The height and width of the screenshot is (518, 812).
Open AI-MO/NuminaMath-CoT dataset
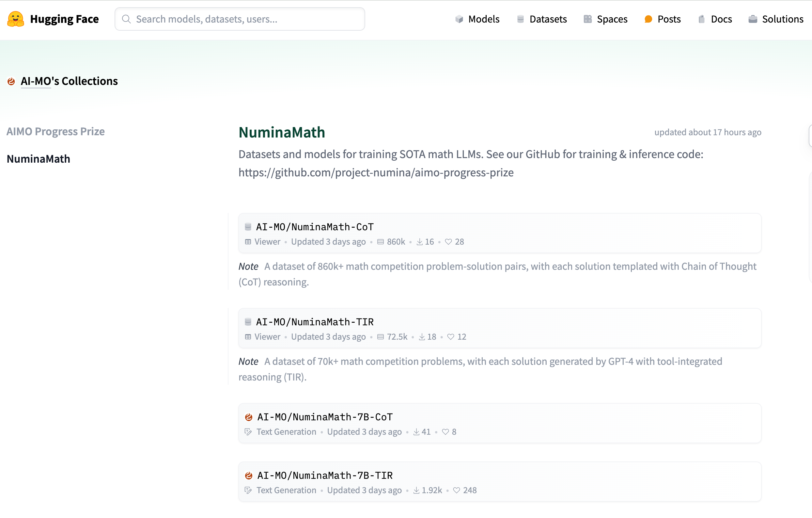(315, 227)
